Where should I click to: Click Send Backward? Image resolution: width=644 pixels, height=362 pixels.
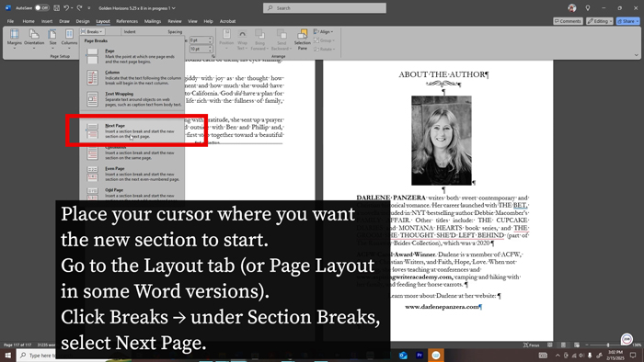point(282,40)
